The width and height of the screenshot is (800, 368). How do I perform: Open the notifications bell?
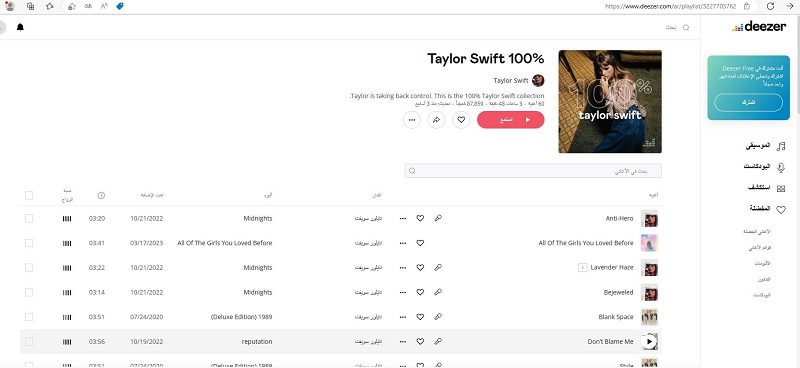coord(20,28)
